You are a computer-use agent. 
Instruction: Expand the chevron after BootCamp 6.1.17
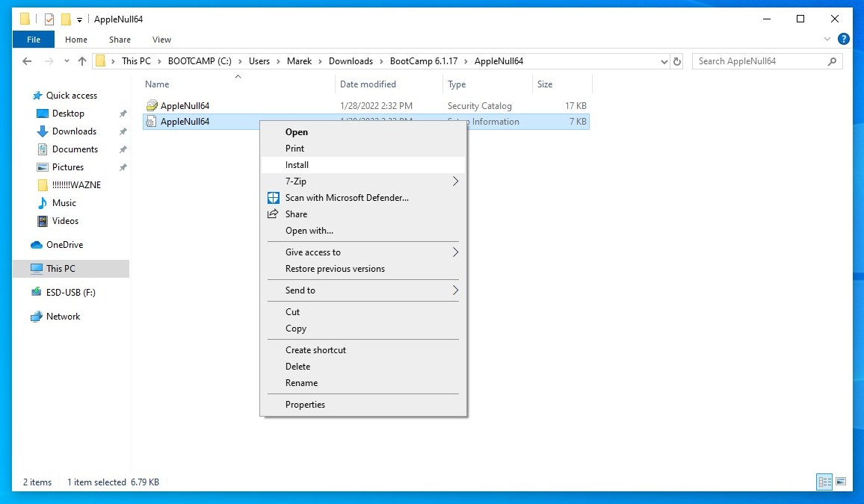tap(466, 61)
